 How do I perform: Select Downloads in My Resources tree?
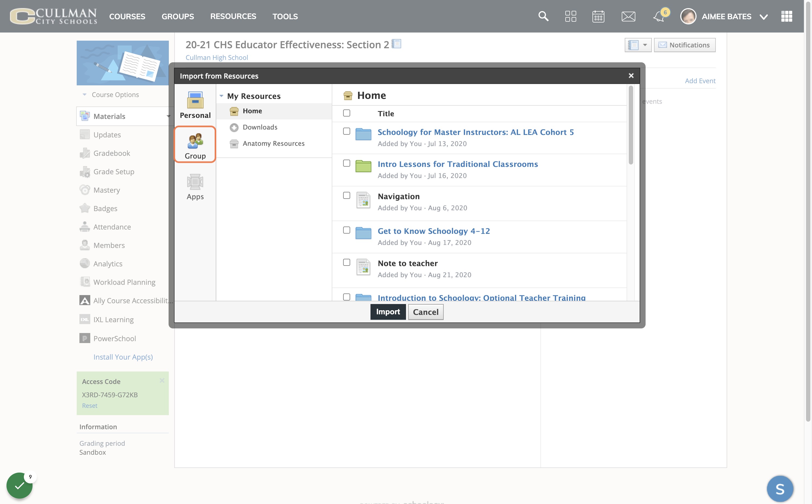[260, 127]
